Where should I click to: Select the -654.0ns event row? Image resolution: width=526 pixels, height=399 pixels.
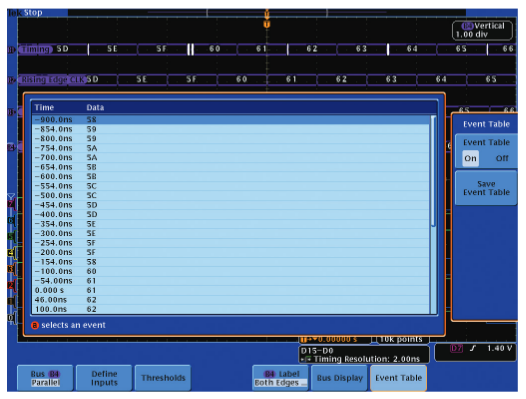(231, 167)
